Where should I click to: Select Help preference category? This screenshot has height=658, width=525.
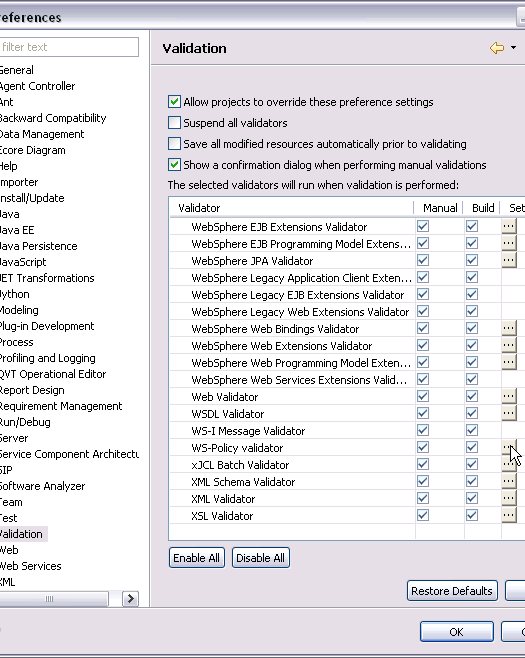[8, 166]
